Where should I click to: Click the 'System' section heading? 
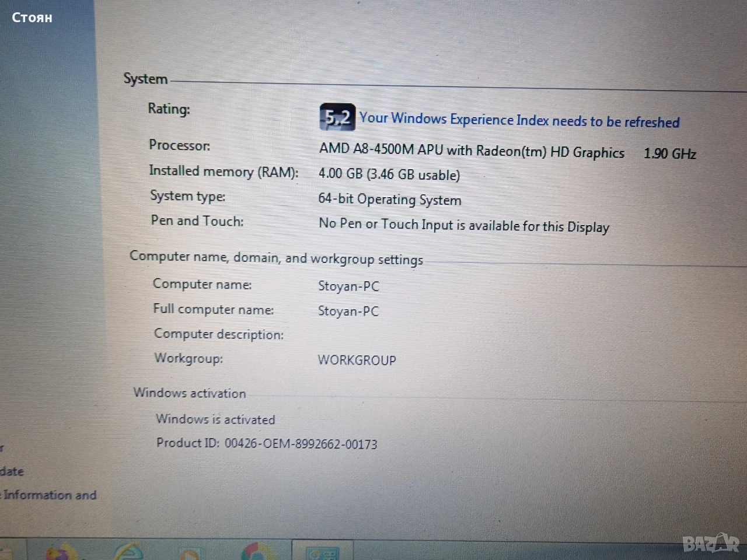(145, 79)
